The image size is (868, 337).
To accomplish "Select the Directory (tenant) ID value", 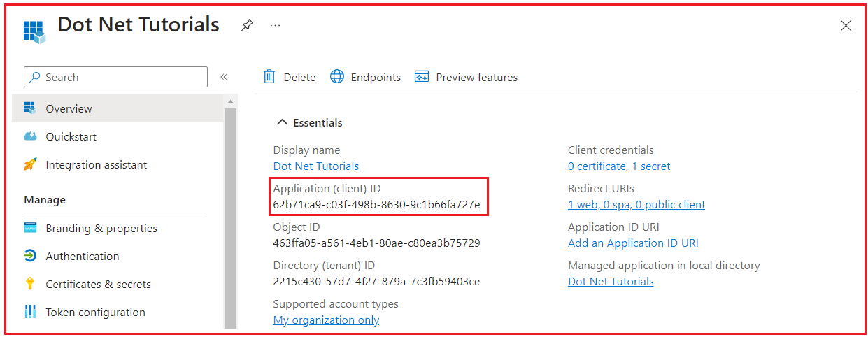I will [377, 282].
